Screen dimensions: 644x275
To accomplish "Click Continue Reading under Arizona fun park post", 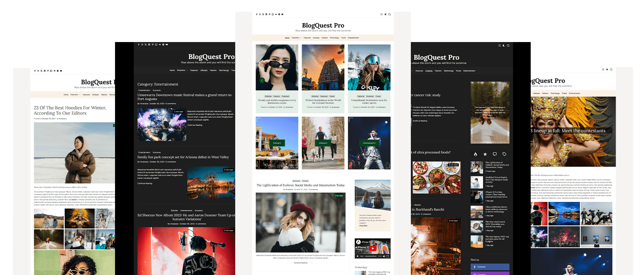I will [145, 183].
